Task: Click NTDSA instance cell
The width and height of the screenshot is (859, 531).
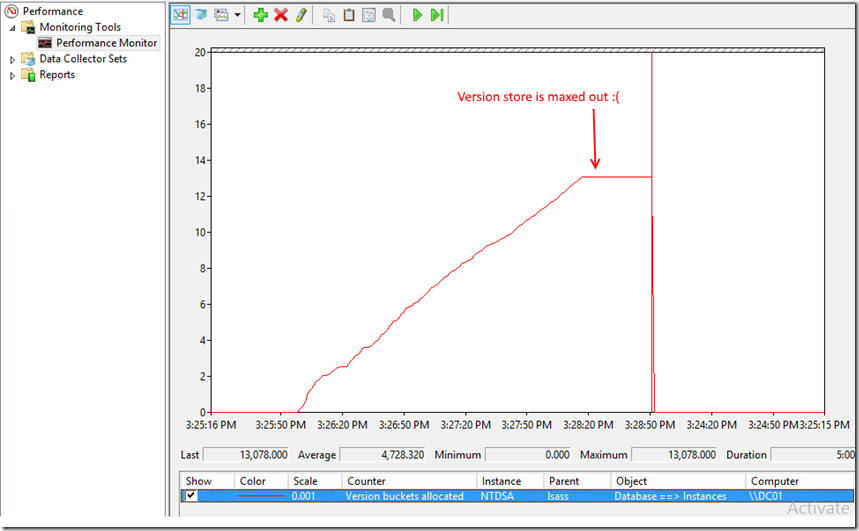Action: click(497, 496)
